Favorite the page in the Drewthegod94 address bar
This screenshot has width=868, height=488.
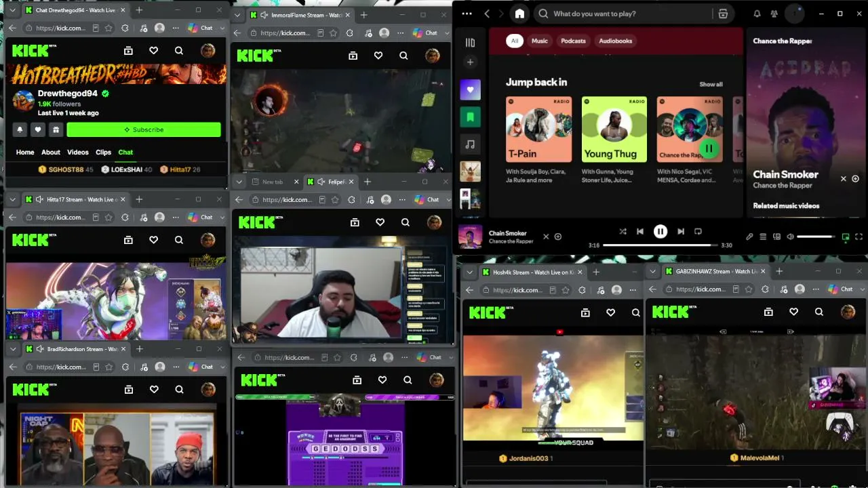[x=108, y=28]
